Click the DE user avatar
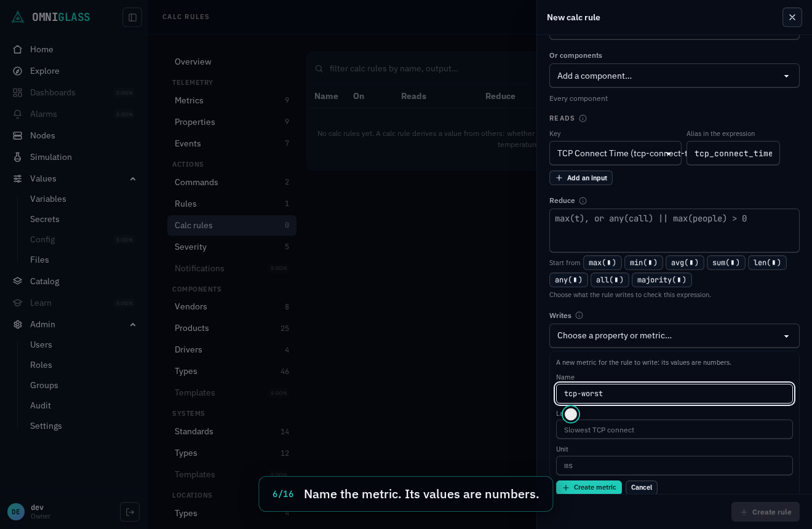 click(x=16, y=512)
